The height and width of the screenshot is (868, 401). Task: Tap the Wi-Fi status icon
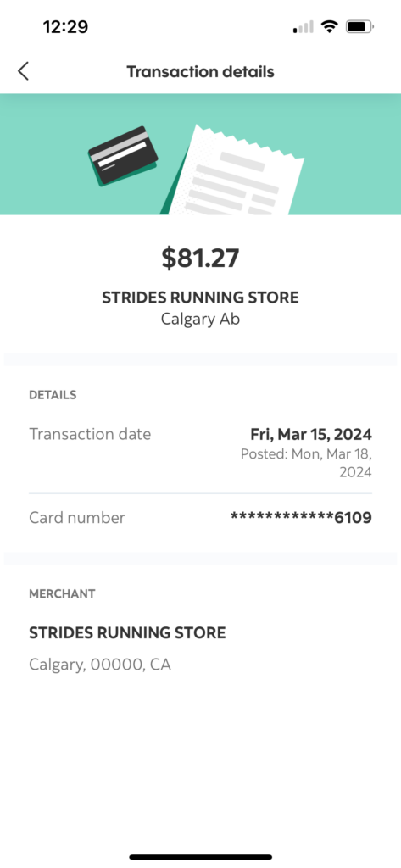(330, 26)
